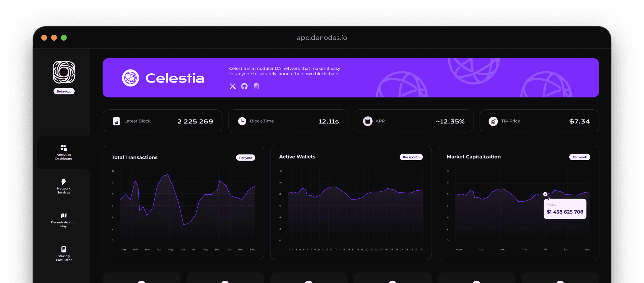Click the Active Wallets chart title
644x283 pixels.
coord(297,157)
